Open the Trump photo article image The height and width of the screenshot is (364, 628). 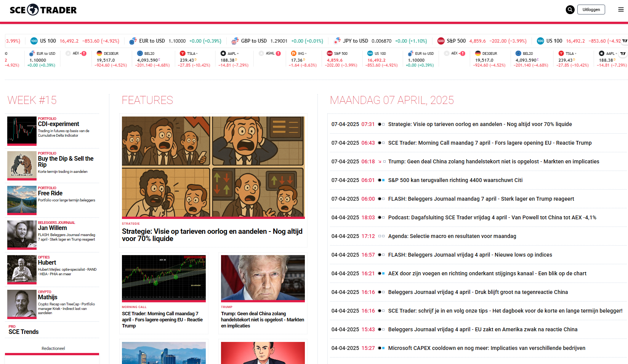263,278
